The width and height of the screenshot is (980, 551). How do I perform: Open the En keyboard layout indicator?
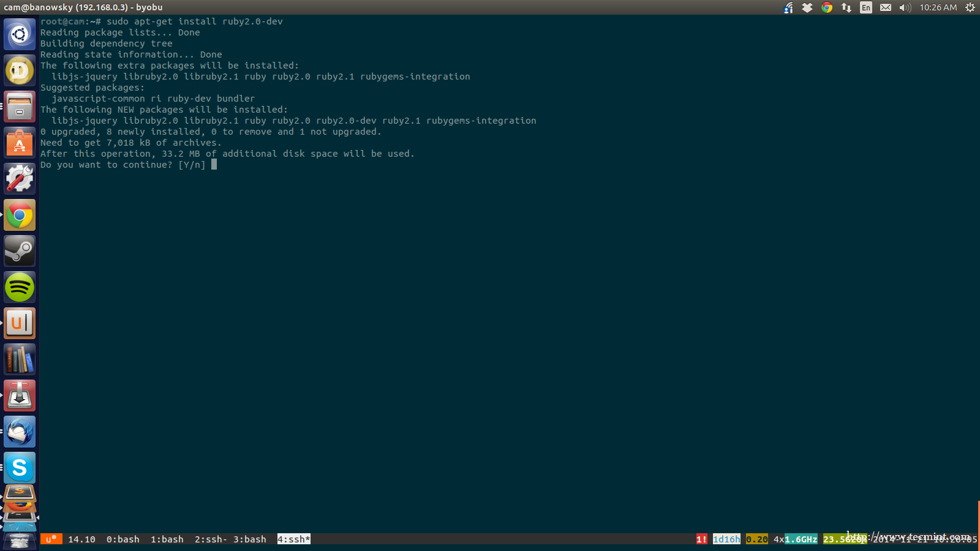(x=866, y=7)
